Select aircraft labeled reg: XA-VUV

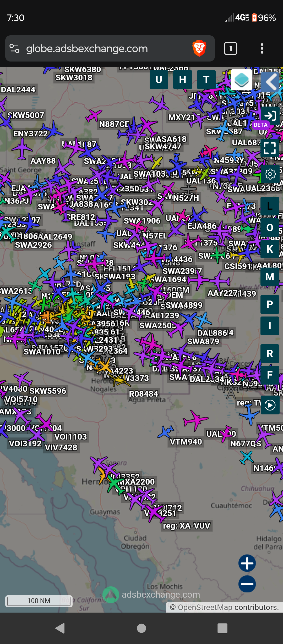pos(187,526)
